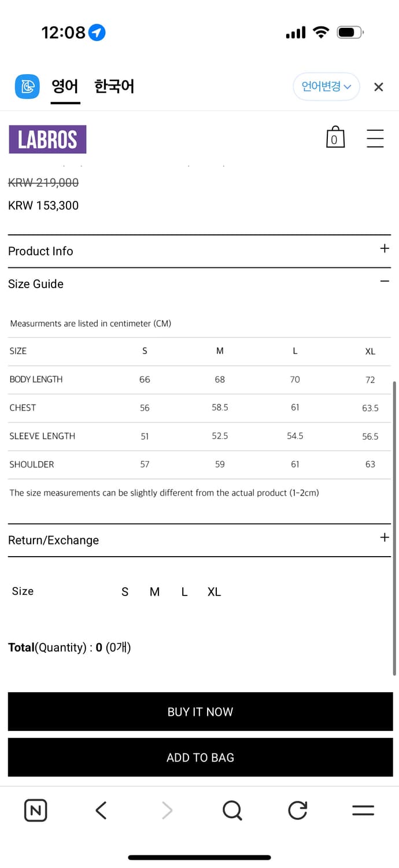This screenshot has height=868, width=399.
Task: Tap the LABROS logo
Action: click(x=47, y=139)
